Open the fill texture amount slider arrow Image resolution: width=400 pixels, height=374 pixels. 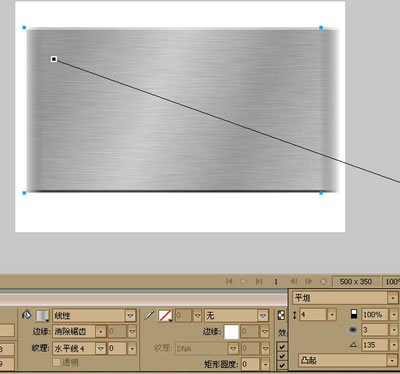pyautogui.click(x=132, y=349)
